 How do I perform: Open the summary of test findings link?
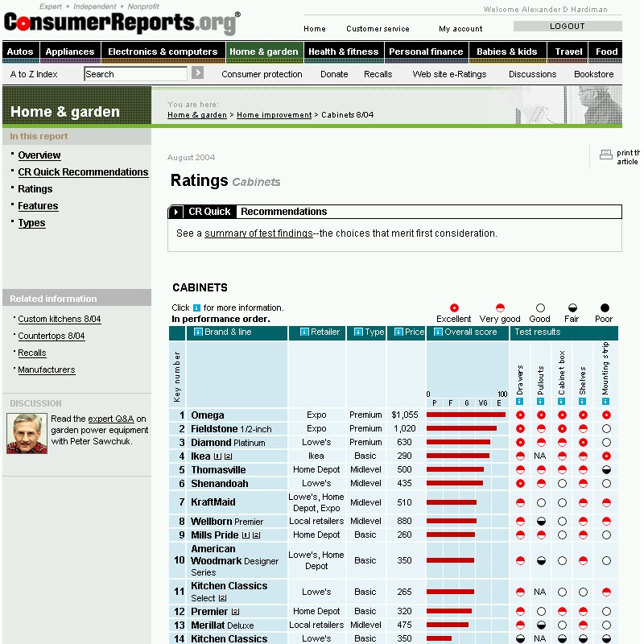coord(258,233)
